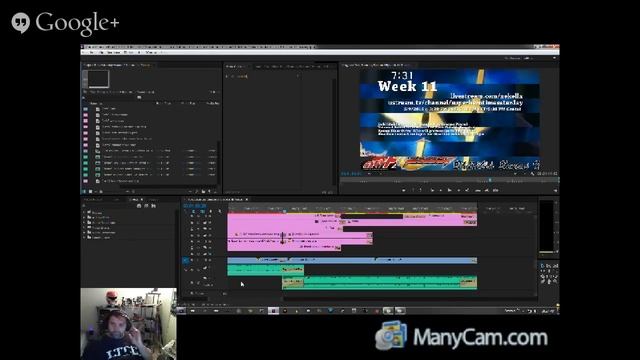Jump to In point in Program Monitor
Image resolution: width=640 pixels, height=360 pixels.
pos(432,190)
